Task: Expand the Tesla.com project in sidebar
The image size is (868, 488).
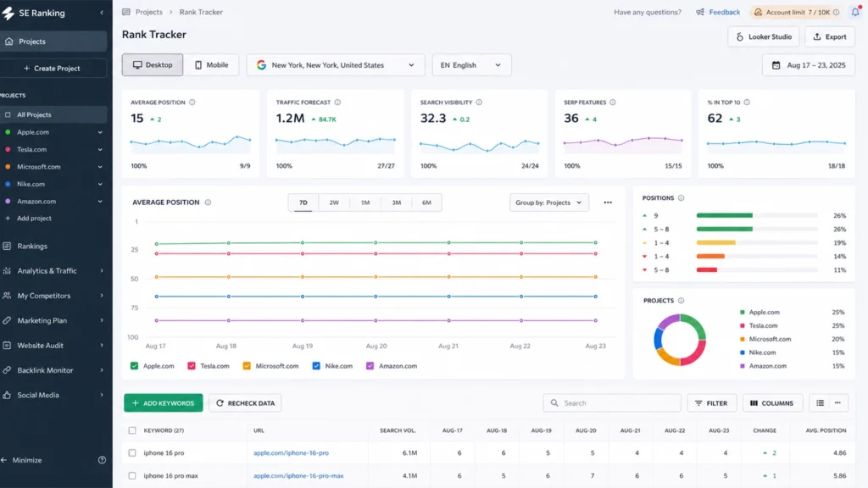Action: click(100, 149)
